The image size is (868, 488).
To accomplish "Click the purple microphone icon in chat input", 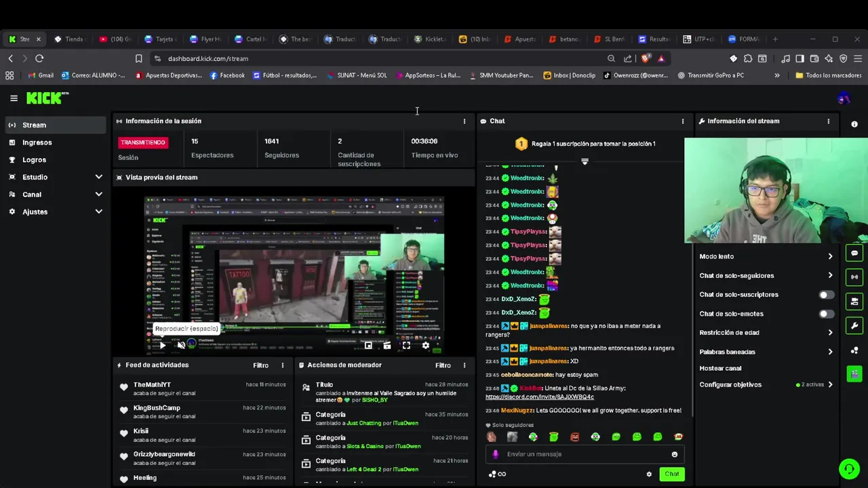I will tap(496, 454).
